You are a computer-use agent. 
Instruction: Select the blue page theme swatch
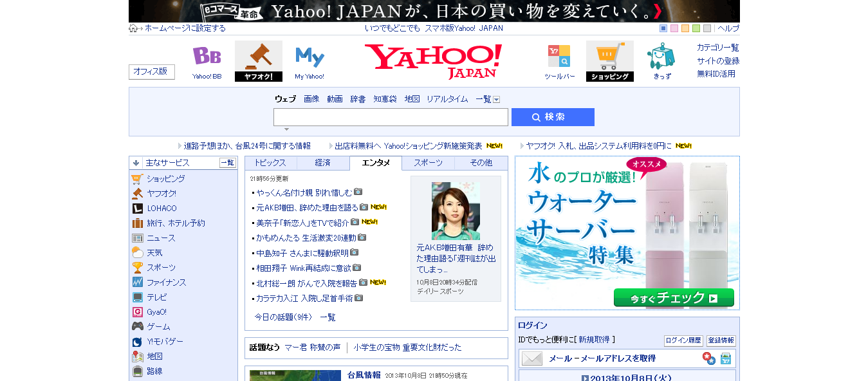point(663,28)
